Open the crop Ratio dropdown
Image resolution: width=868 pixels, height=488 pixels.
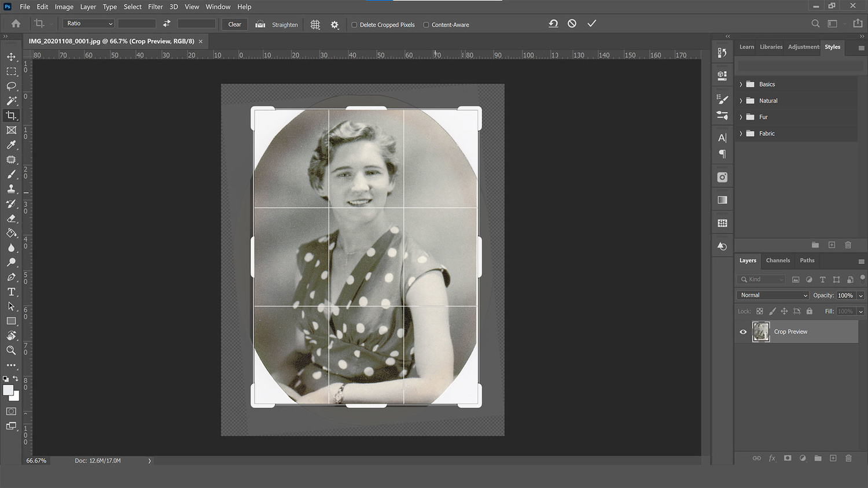click(88, 23)
